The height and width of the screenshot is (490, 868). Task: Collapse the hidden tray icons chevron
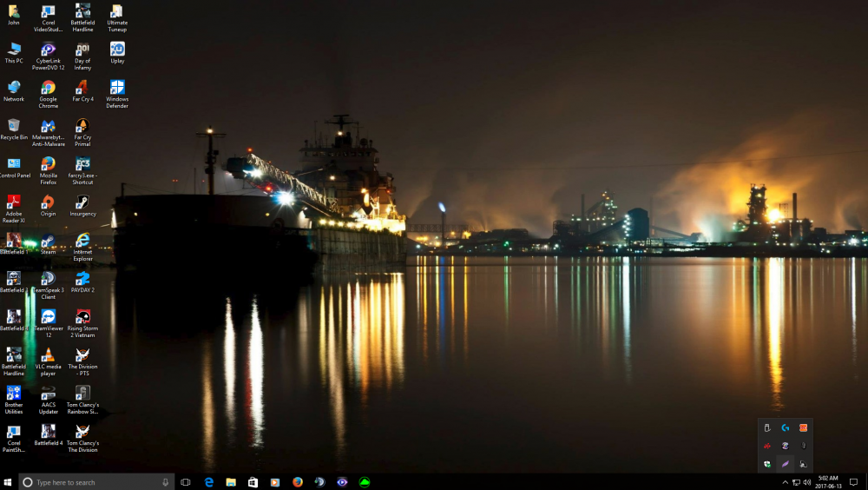785,482
